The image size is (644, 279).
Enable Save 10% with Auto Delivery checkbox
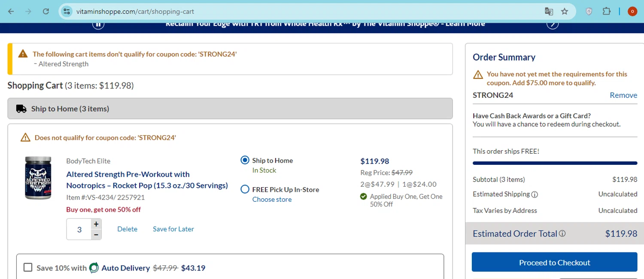(28, 267)
